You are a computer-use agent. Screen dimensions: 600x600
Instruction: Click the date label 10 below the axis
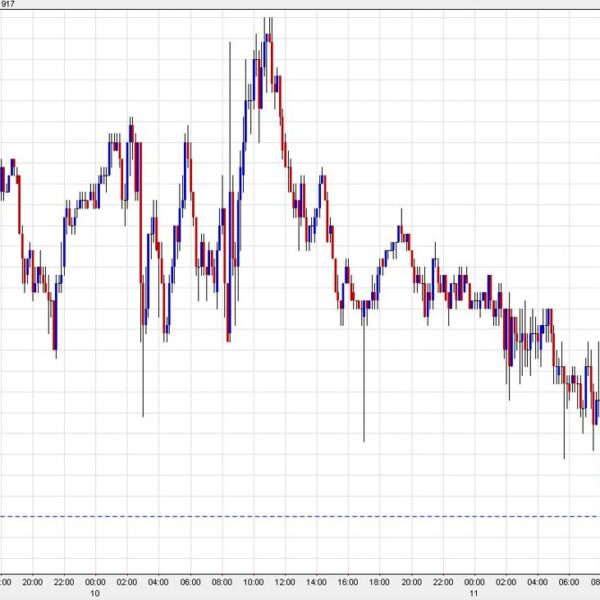click(95, 592)
